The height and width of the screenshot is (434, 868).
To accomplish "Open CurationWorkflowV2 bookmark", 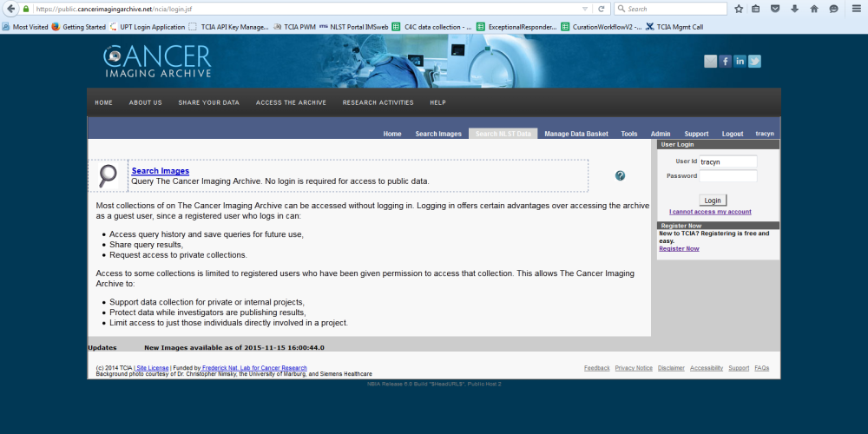I will click(602, 27).
